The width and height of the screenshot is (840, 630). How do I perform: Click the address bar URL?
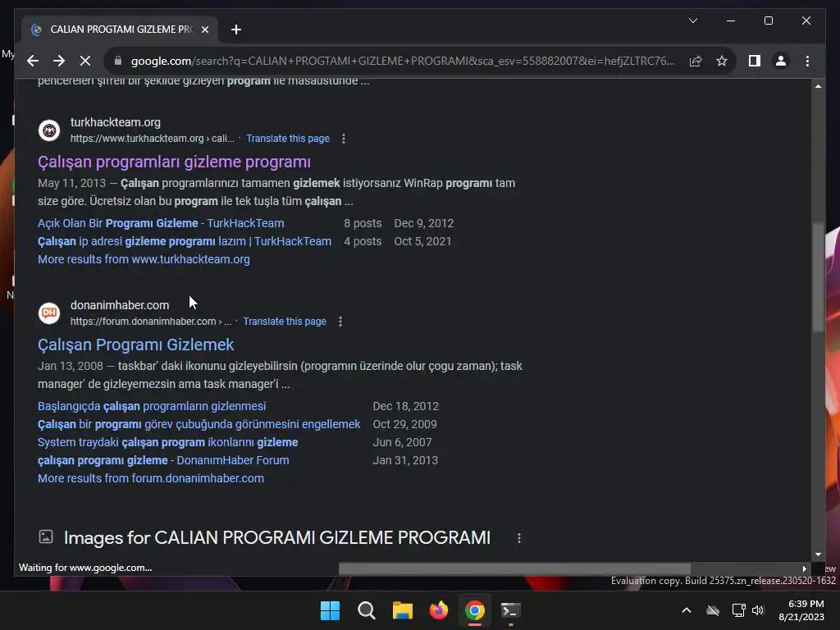tap(403, 61)
